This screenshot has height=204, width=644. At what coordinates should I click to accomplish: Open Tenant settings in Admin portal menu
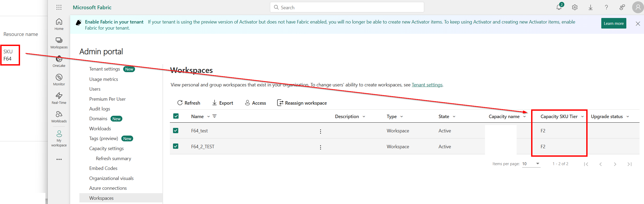coord(104,69)
